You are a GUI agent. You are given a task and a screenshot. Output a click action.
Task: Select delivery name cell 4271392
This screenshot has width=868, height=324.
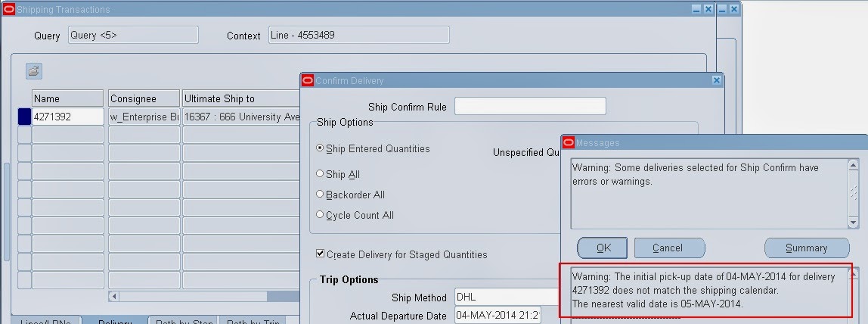(x=67, y=117)
